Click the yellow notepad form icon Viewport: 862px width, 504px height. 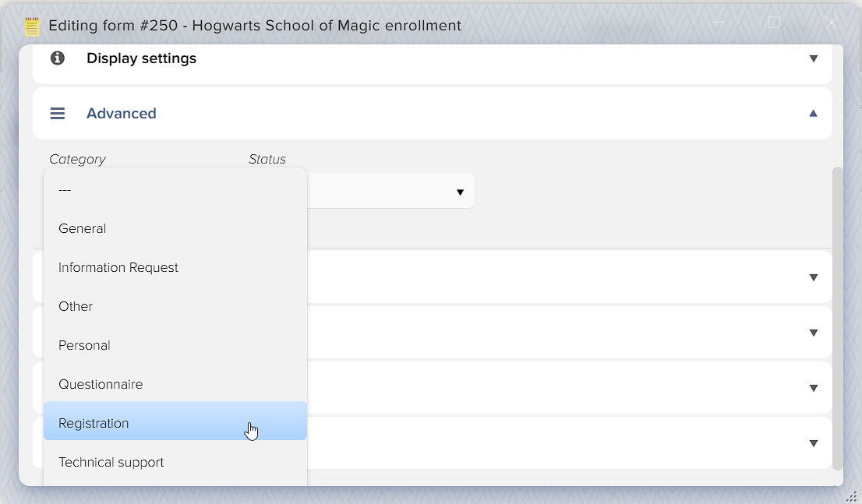click(x=32, y=26)
